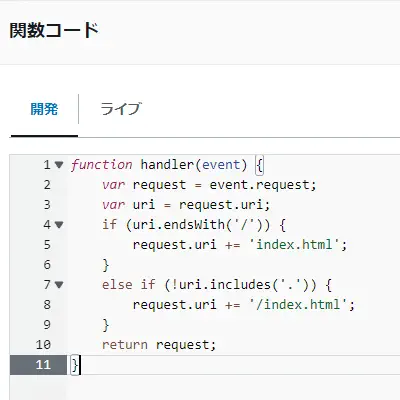
Task: Collapse the function handler block on line 1
Action: point(59,165)
